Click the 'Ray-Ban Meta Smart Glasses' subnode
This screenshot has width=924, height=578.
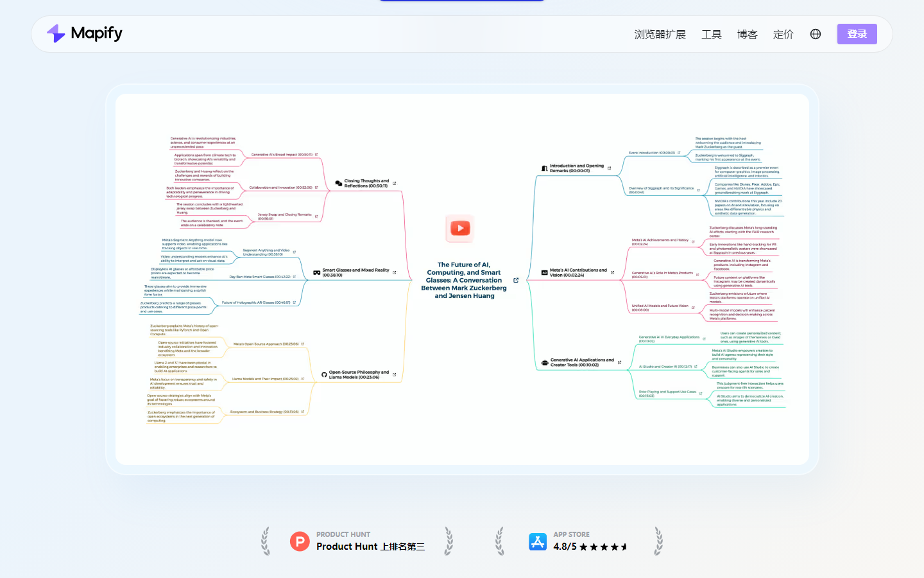pos(260,277)
